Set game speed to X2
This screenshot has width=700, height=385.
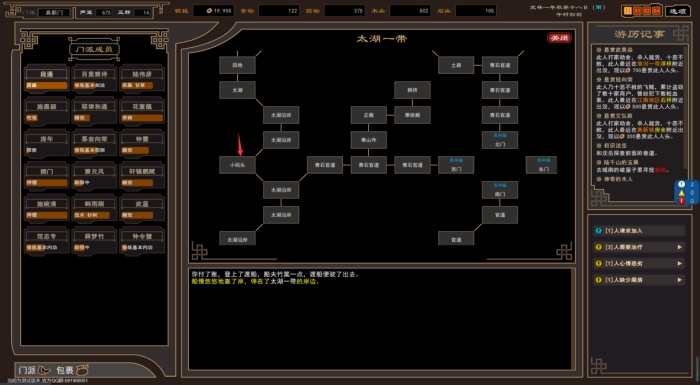[x=647, y=11]
